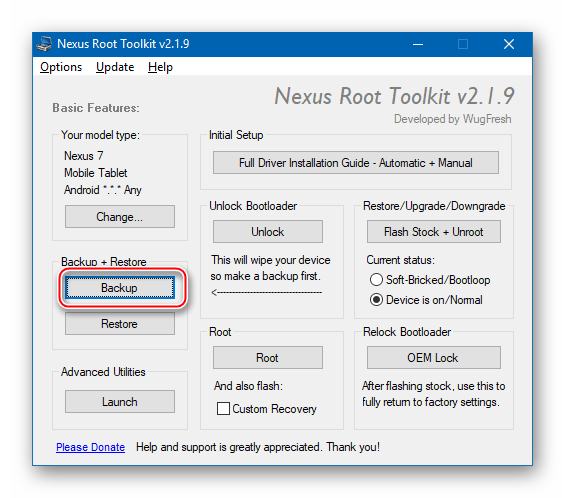Click the Unlock bootloader button
The image size is (565, 498).
click(x=268, y=232)
